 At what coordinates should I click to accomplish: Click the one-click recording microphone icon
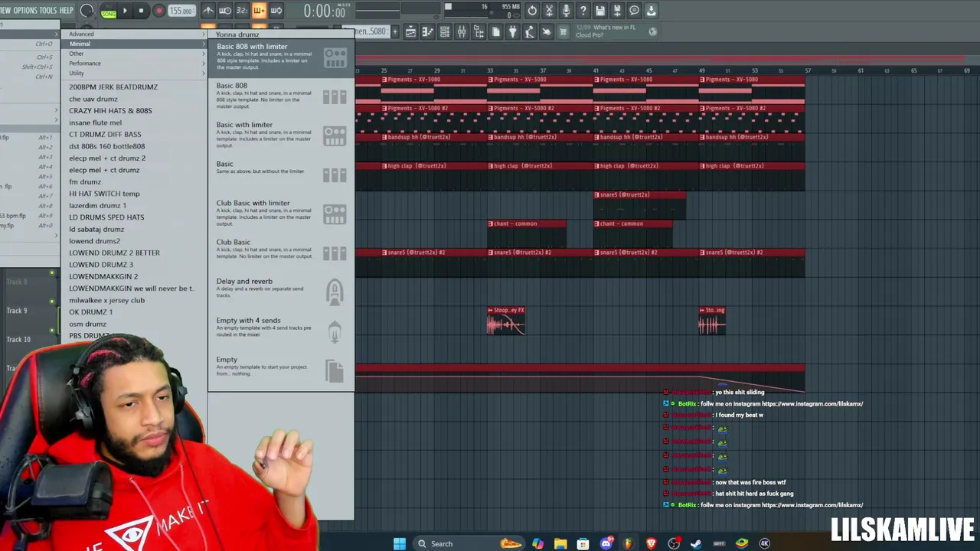[x=566, y=11]
